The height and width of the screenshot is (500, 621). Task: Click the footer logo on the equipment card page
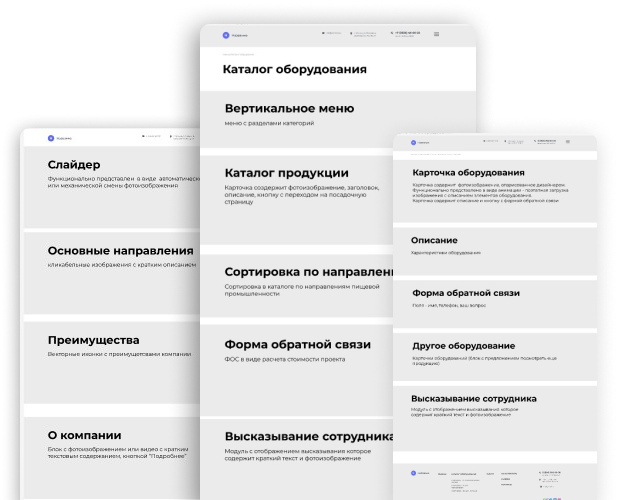tap(413, 471)
